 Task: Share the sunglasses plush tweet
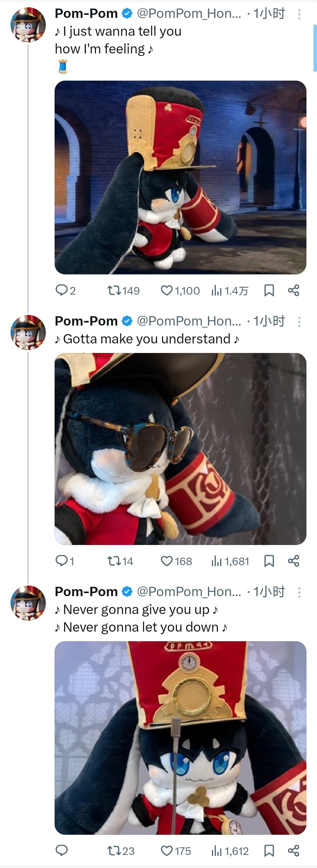tap(293, 561)
